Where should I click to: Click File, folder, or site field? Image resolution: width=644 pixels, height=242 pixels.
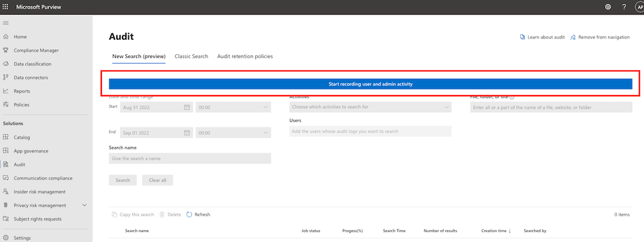pyautogui.click(x=551, y=107)
